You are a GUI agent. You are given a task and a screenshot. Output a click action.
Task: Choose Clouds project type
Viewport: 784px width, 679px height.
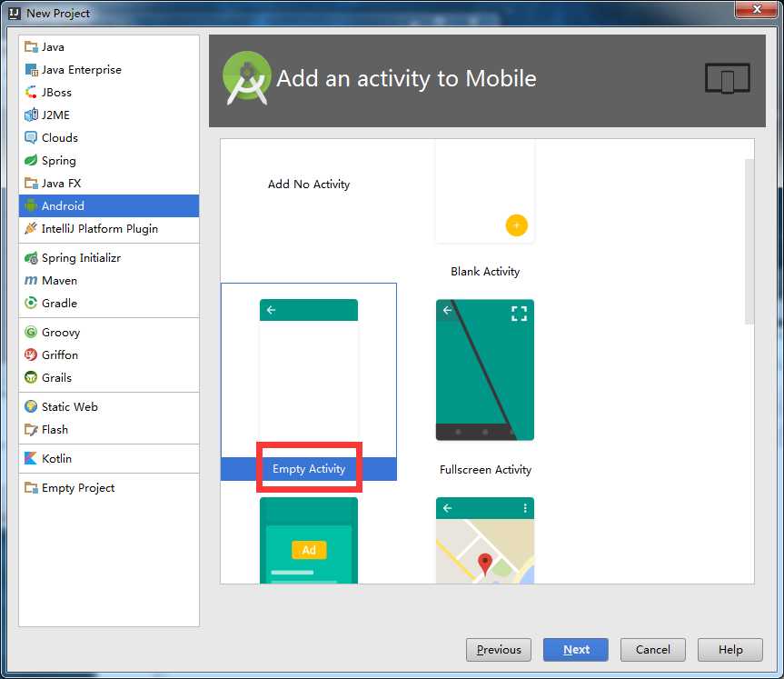tap(109, 137)
